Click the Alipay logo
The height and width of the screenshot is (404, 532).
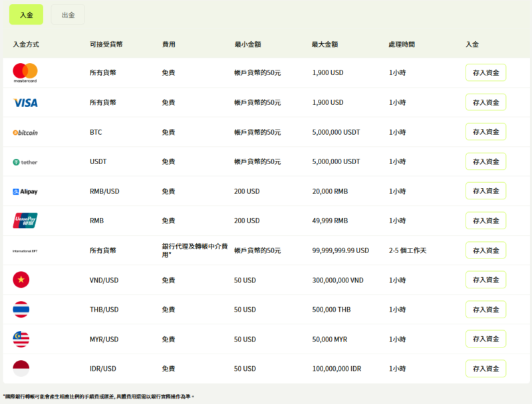[x=25, y=191]
